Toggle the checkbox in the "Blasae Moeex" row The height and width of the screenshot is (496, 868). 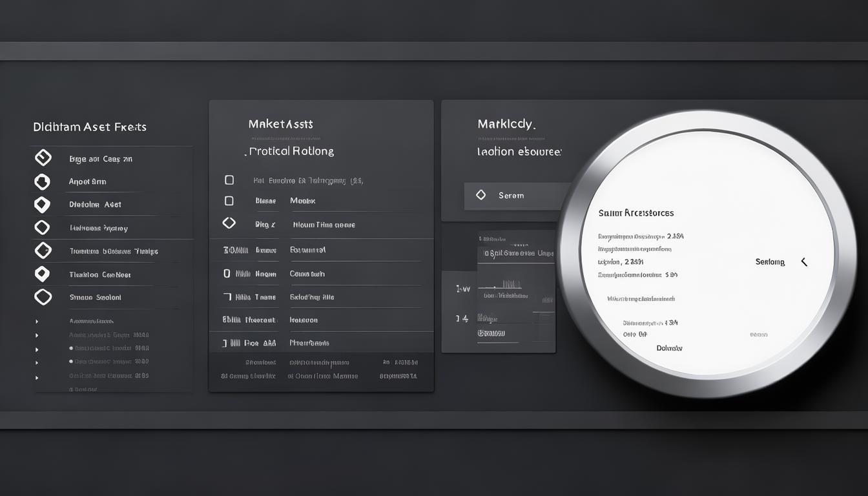coord(229,201)
